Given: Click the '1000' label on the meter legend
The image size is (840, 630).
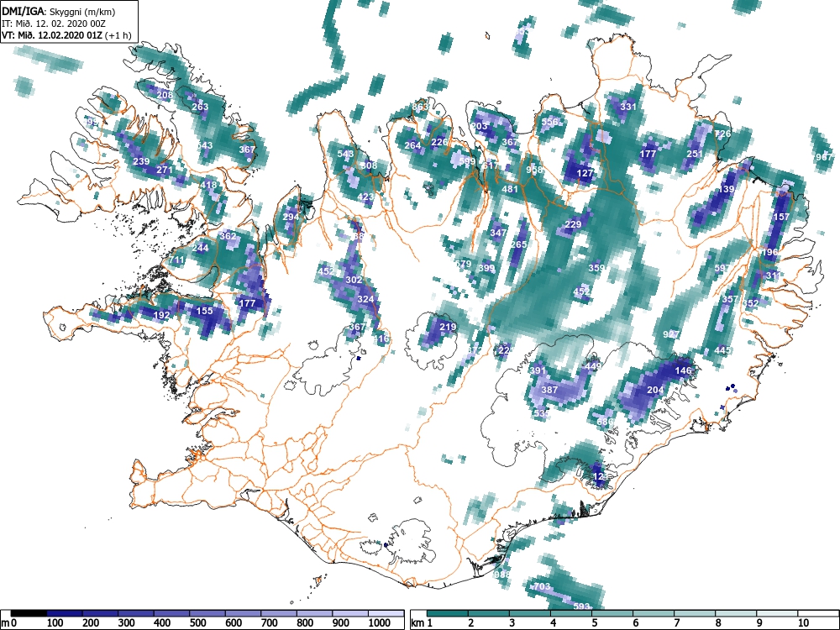Looking at the screenshot, I should (x=380, y=623).
